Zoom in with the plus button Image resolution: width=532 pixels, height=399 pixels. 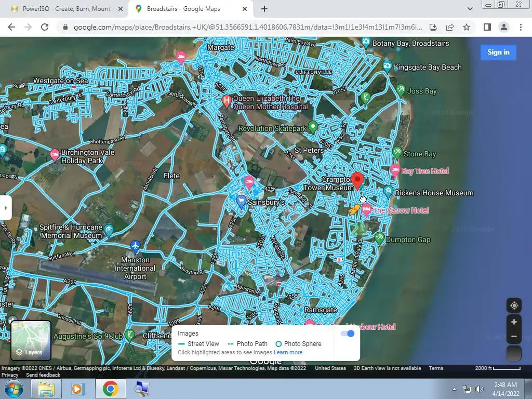click(x=514, y=322)
